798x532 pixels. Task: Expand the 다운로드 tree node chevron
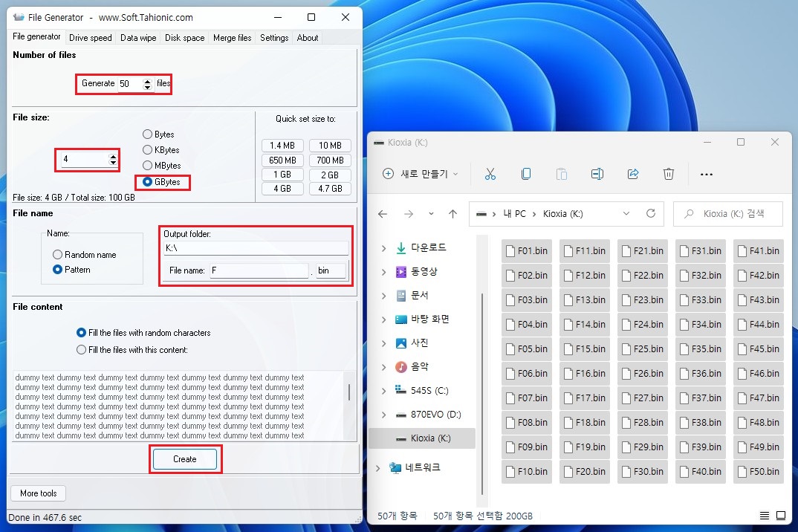(x=383, y=248)
